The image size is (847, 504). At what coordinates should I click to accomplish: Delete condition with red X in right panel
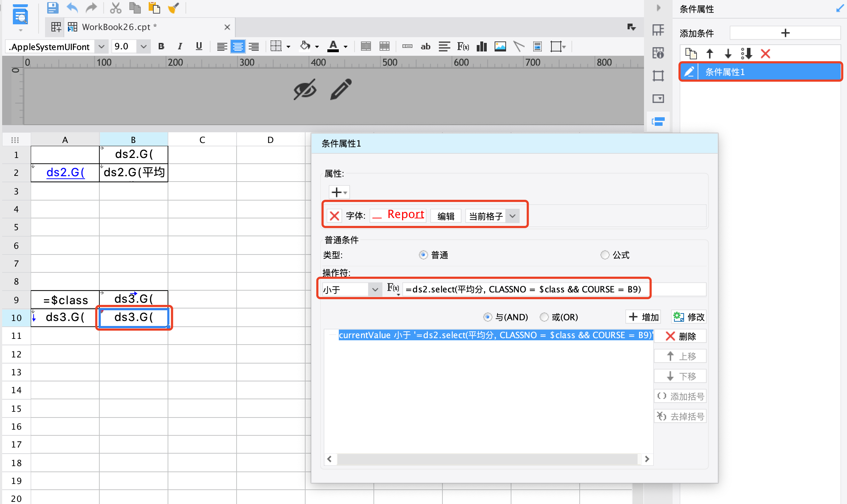[765, 54]
